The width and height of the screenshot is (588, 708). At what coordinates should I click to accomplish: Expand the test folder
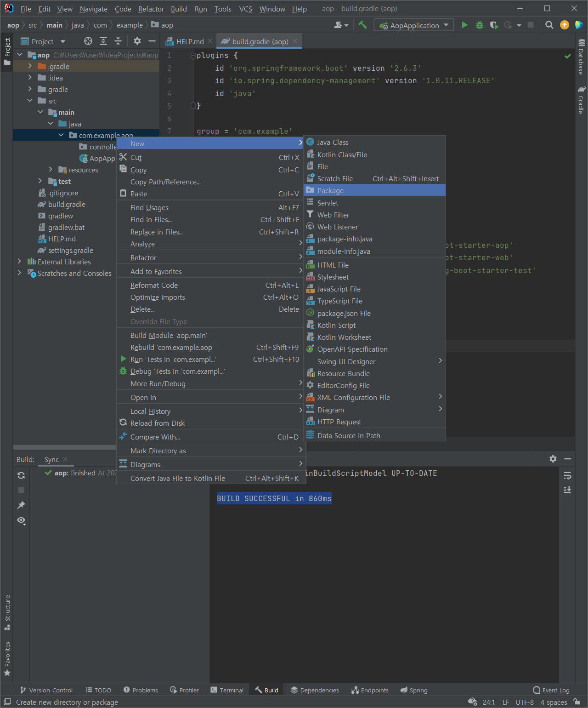pos(40,181)
